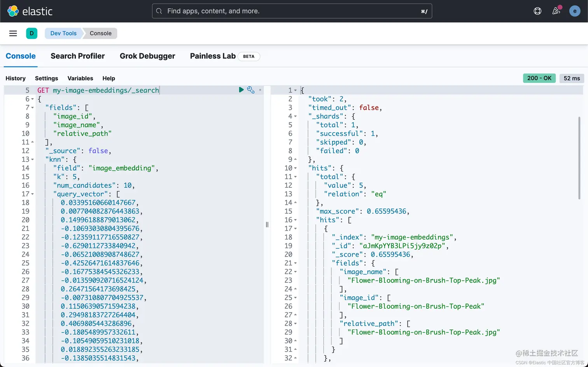Image resolution: width=588 pixels, height=367 pixels.
Task: Switch to the Grok Debugger tab
Action: point(147,56)
